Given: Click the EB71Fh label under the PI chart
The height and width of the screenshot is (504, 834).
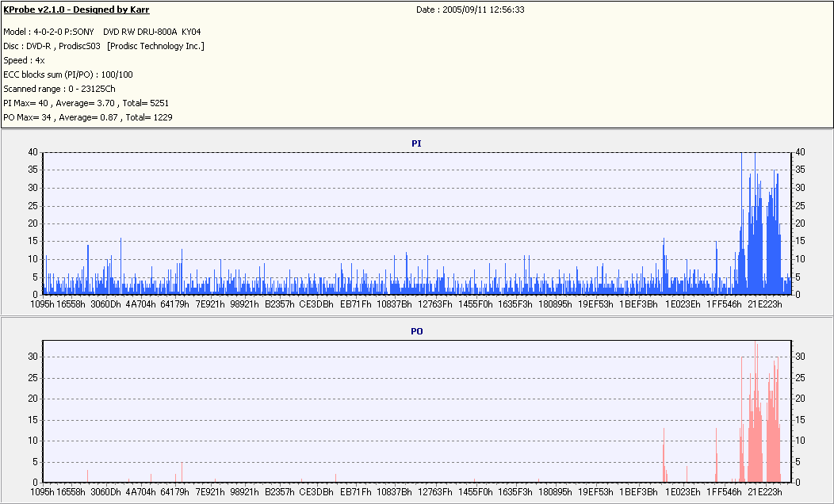Looking at the screenshot, I should [356, 304].
